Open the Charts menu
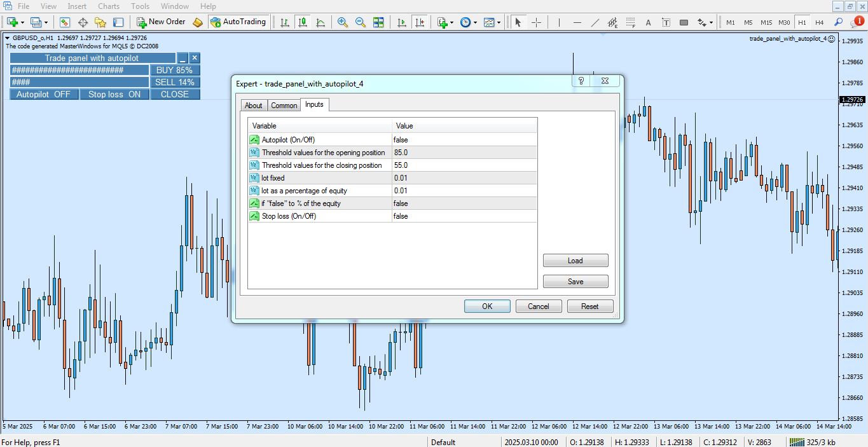 click(108, 6)
